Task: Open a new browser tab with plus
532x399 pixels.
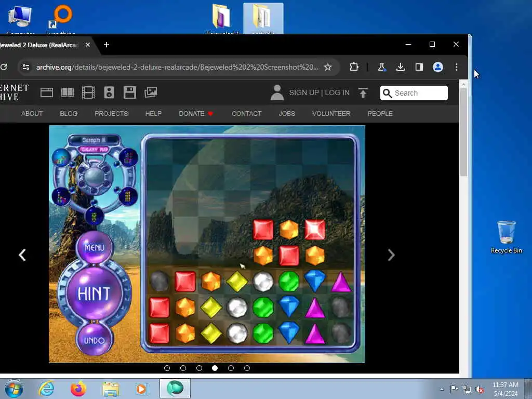Action: click(x=106, y=45)
